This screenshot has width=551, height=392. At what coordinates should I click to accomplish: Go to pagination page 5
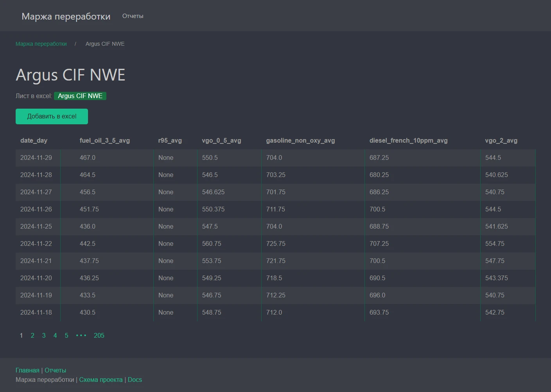click(66, 335)
